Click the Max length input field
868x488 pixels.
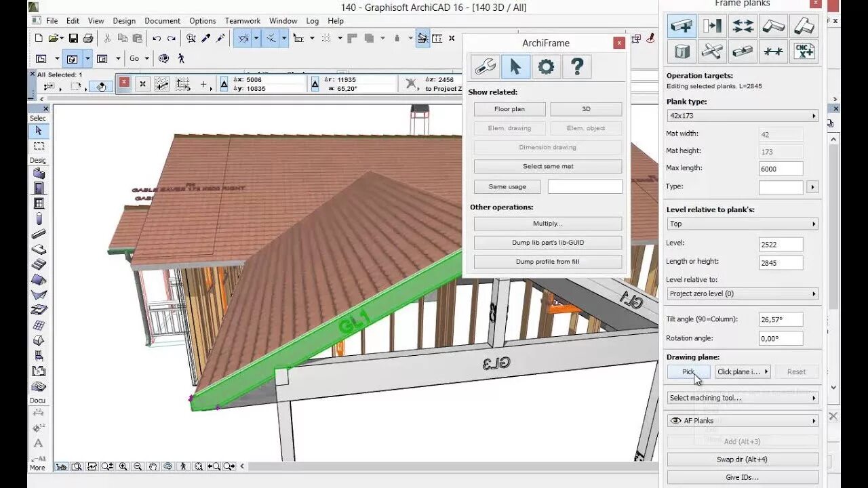(781, 169)
